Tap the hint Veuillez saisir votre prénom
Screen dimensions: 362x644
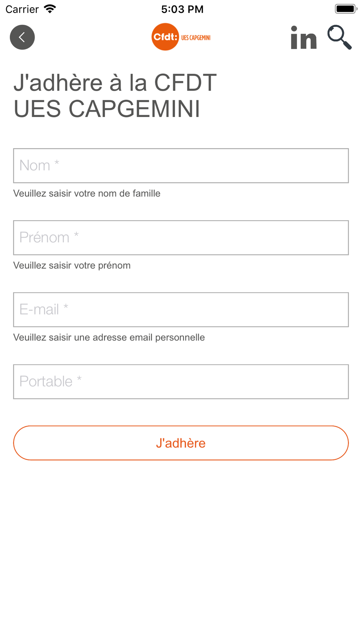pyautogui.click(x=72, y=265)
